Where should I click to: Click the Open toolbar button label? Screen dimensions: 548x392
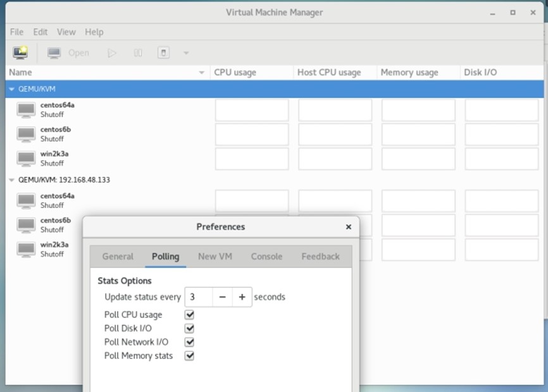click(78, 53)
